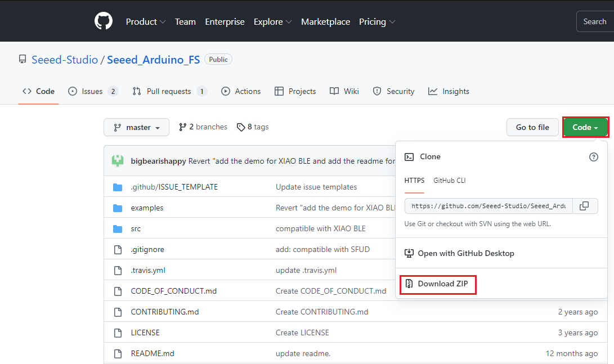Switch to the Insights tab
Viewport: 614px width, 364px height.
click(449, 91)
